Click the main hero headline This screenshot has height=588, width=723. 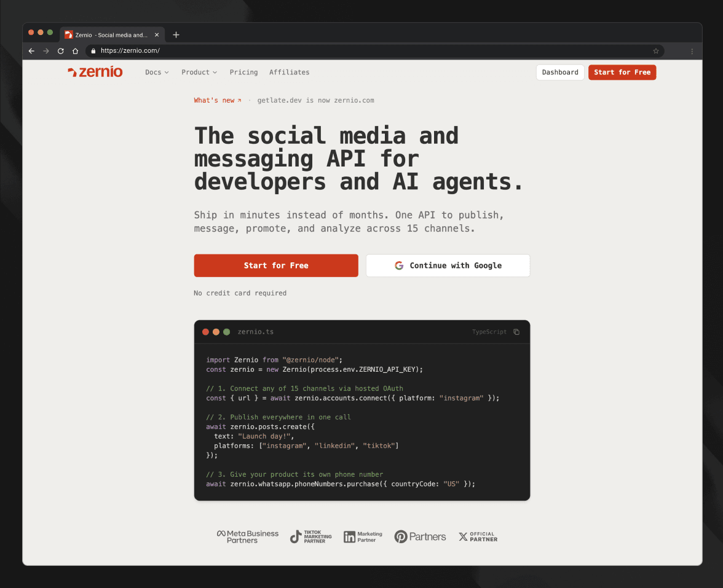pyautogui.click(x=359, y=159)
